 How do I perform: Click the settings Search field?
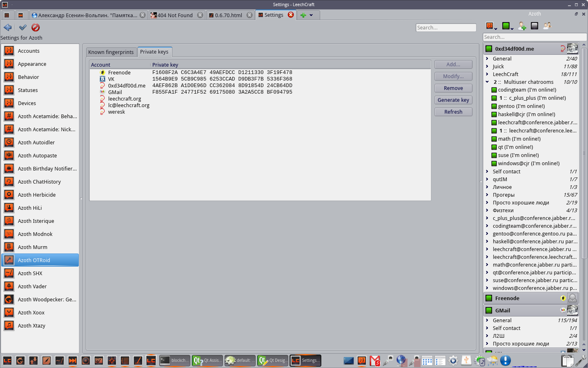tap(446, 28)
